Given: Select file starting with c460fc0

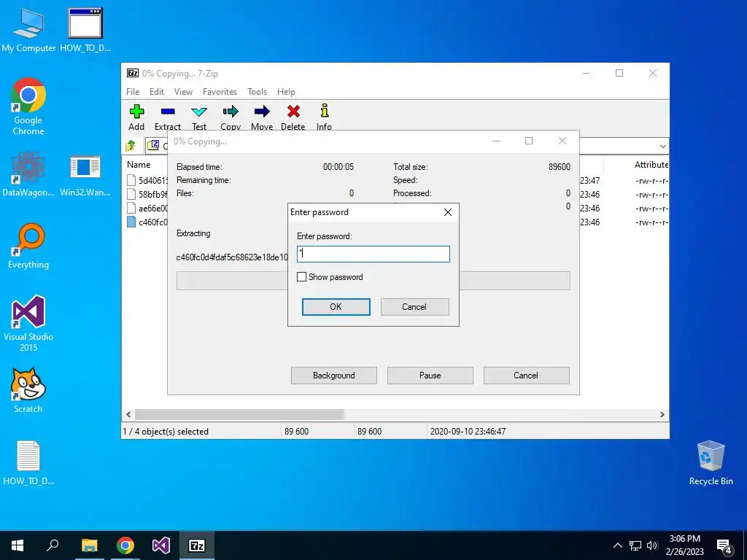Looking at the screenshot, I should click(147, 222).
